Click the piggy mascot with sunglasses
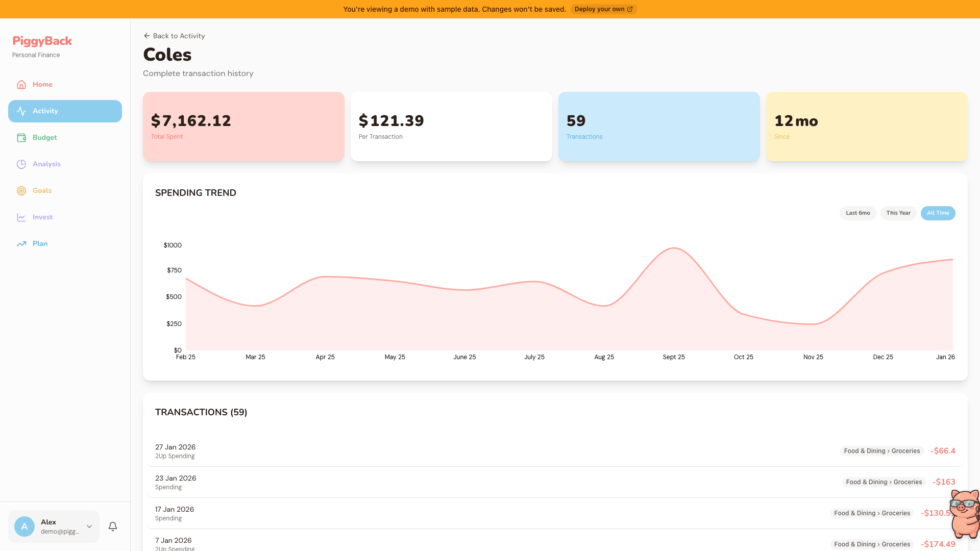980x551 pixels. point(964,513)
